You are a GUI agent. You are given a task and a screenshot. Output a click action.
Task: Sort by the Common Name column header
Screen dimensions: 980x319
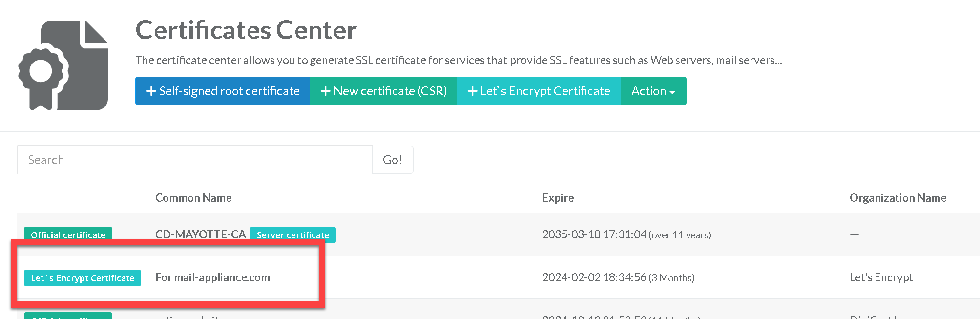pyautogui.click(x=193, y=198)
